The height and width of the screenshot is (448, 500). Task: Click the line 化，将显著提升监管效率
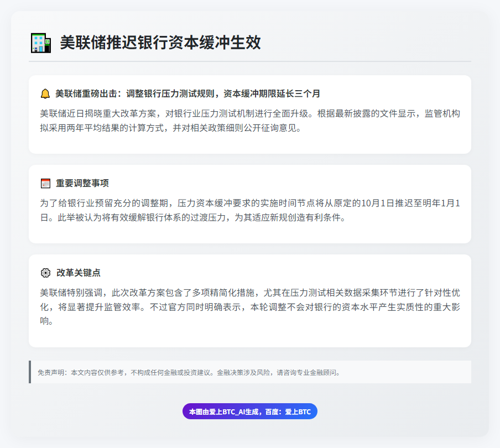250,307
